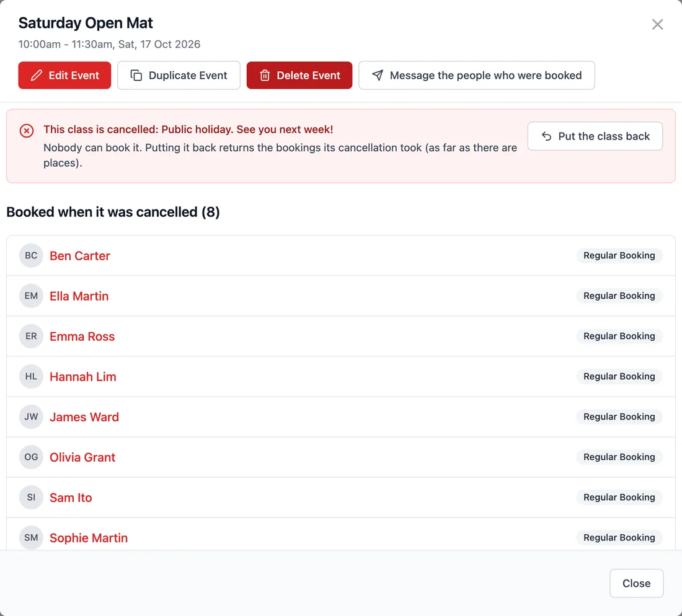The width and height of the screenshot is (682, 616).
Task: Click the EM avatar for Ella Martin
Action: (x=31, y=296)
